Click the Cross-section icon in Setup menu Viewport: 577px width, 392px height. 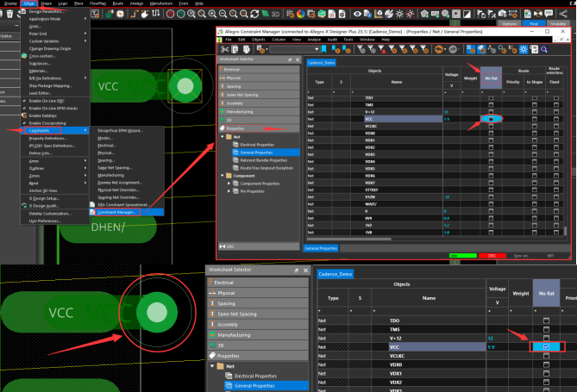[24, 56]
